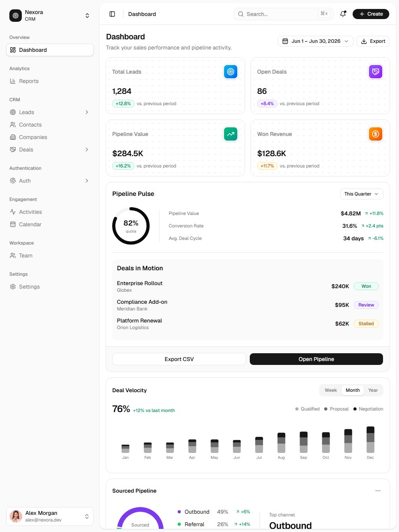Open the Sourced Pipeline more options icon

tap(378, 491)
